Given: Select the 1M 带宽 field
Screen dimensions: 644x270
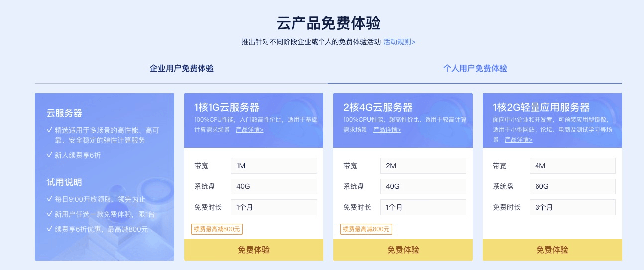Looking at the screenshot, I should (x=274, y=166).
